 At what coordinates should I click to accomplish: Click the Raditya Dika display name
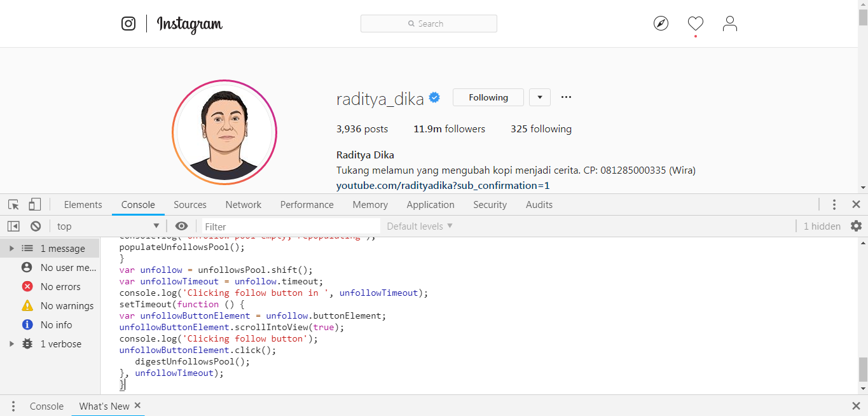point(366,155)
